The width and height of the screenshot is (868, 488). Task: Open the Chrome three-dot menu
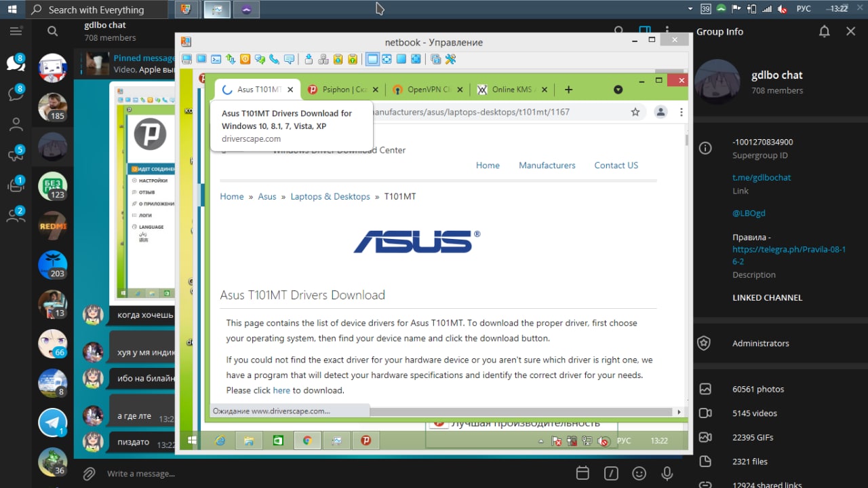pos(682,112)
